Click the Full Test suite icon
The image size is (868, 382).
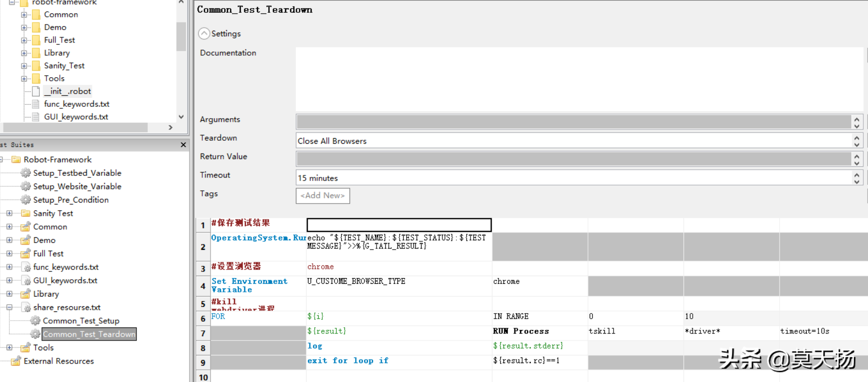point(26,253)
